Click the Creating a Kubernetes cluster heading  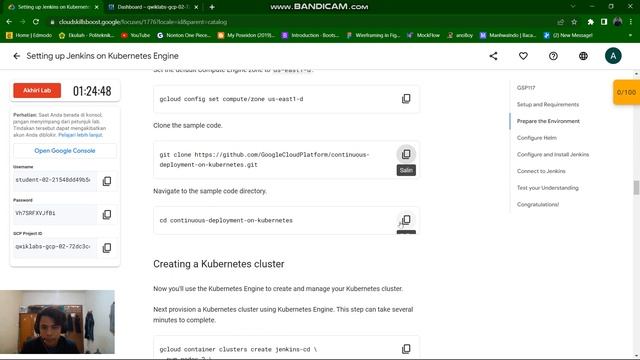click(219, 264)
